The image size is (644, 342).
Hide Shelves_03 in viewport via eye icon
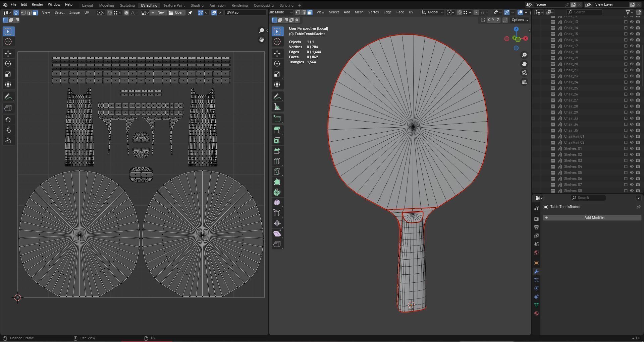(x=632, y=160)
